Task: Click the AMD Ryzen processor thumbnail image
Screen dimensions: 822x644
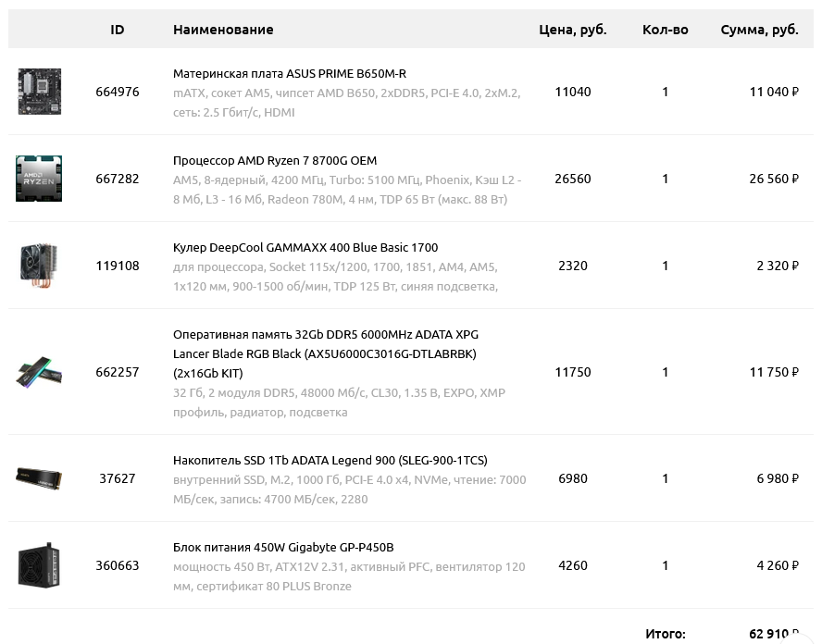Action: (39, 179)
